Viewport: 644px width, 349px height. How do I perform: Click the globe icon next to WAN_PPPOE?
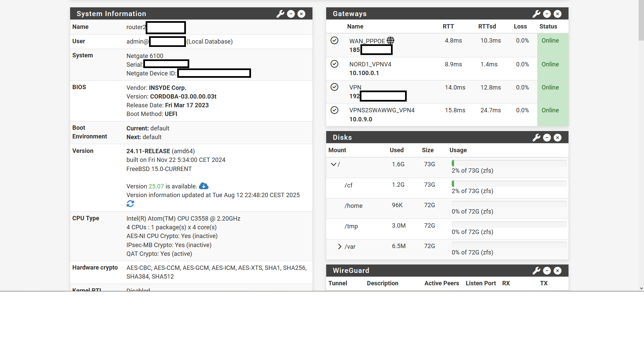(390, 41)
